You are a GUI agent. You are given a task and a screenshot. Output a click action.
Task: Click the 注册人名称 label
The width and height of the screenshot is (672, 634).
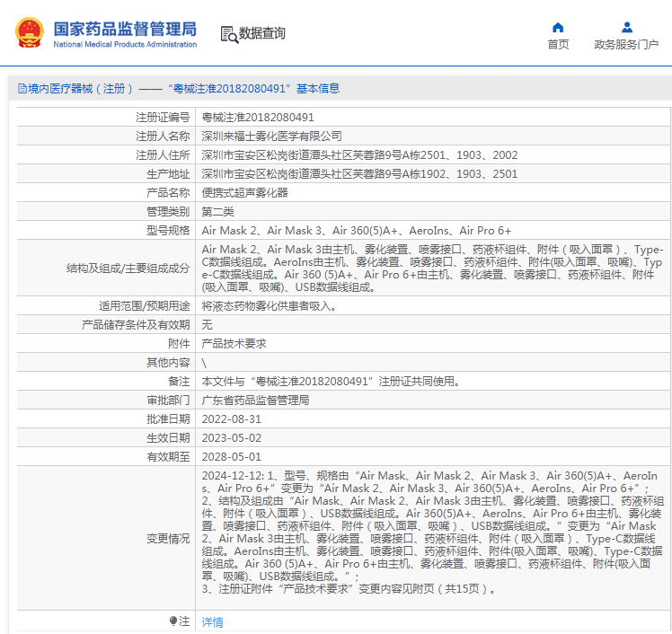[163, 136]
